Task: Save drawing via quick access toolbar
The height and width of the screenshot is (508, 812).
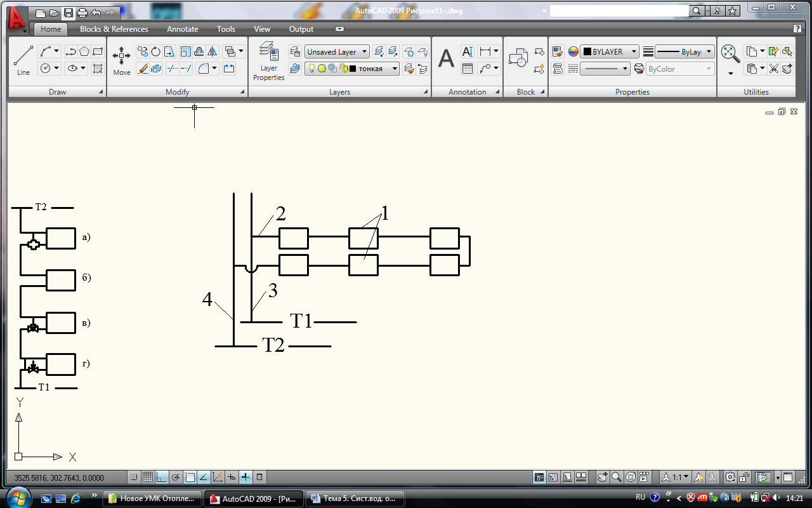Action: (x=68, y=13)
